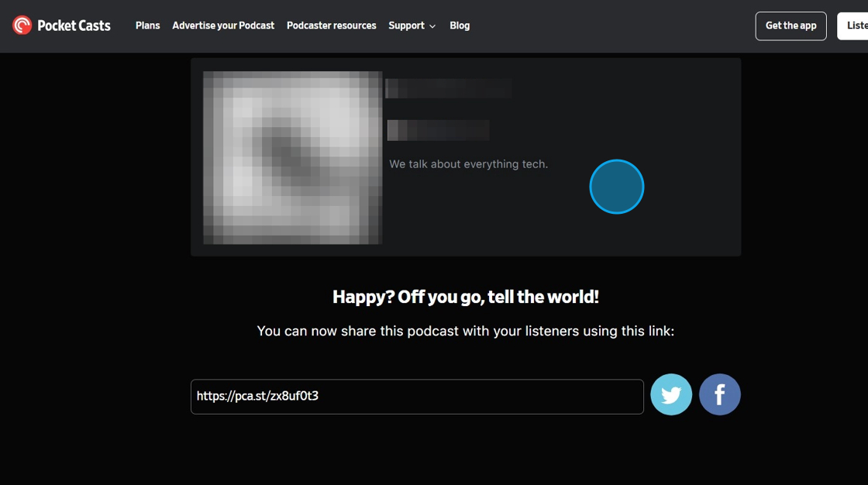Expand the Support dropdown chevron
Screen dimensions: 868x485
click(432, 26)
